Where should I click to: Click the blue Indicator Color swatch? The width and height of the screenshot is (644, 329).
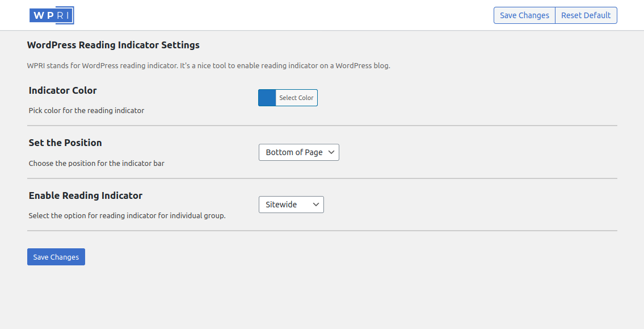(x=267, y=98)
